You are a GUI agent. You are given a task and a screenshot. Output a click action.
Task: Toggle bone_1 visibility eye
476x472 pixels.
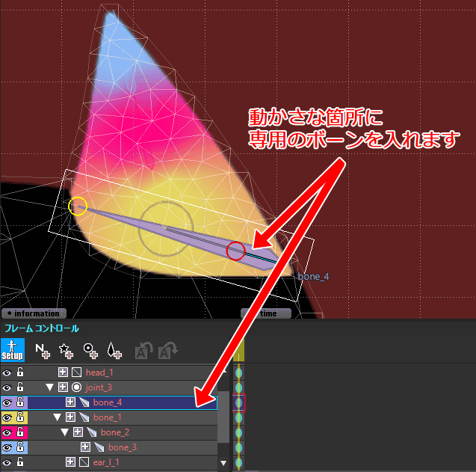[x=7, y=417]
